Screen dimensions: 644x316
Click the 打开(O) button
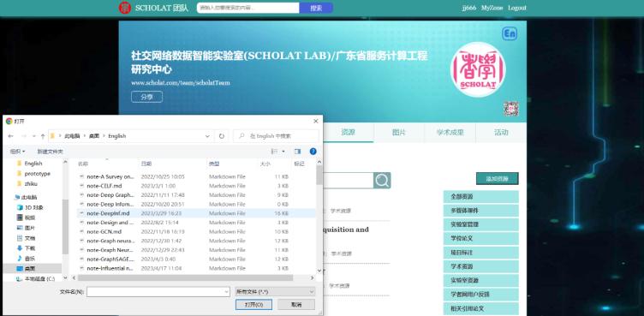pos(253,305)
